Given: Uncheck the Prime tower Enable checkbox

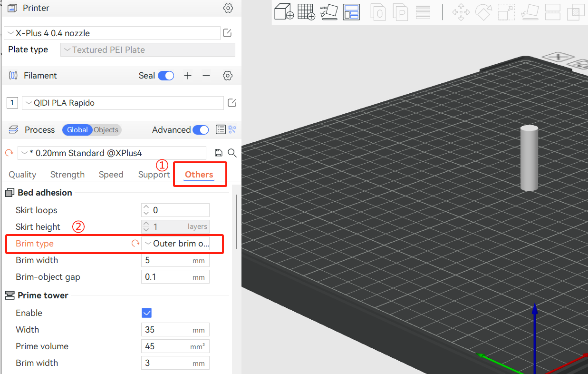Looking at the screenshot, I should 147,313.
